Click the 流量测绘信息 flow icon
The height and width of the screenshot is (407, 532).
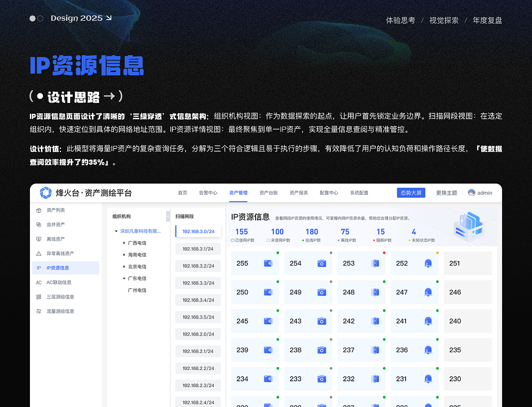(x=39, y=311)
